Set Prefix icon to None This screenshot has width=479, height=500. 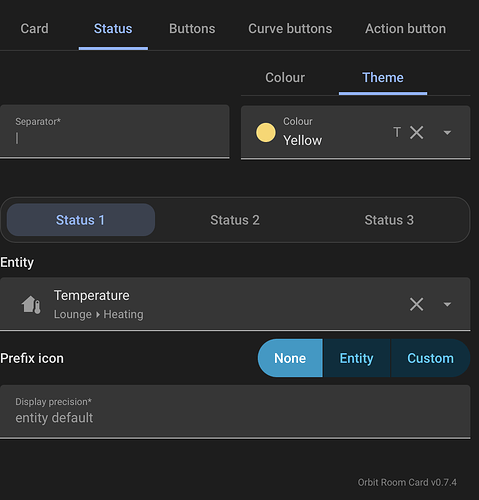pos(290,358)
